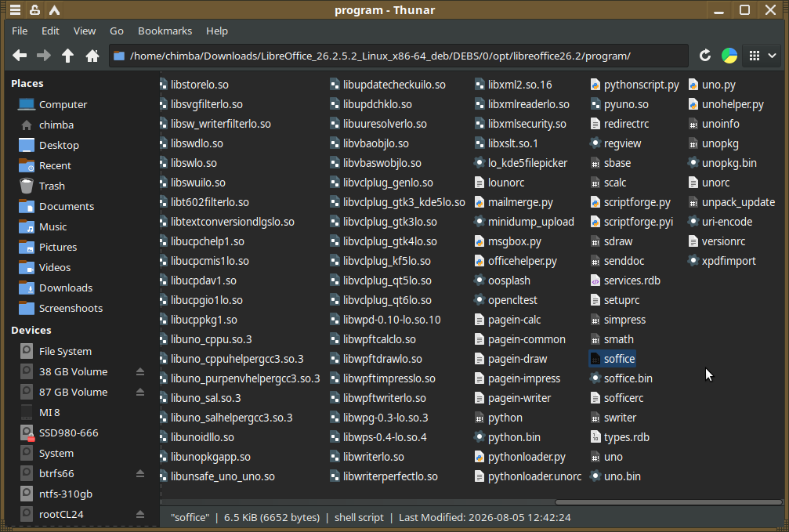The width and height of the screenshot is (789, 532).
Task: Select the pythonscript.py file icon
Action: coord(595,85)
